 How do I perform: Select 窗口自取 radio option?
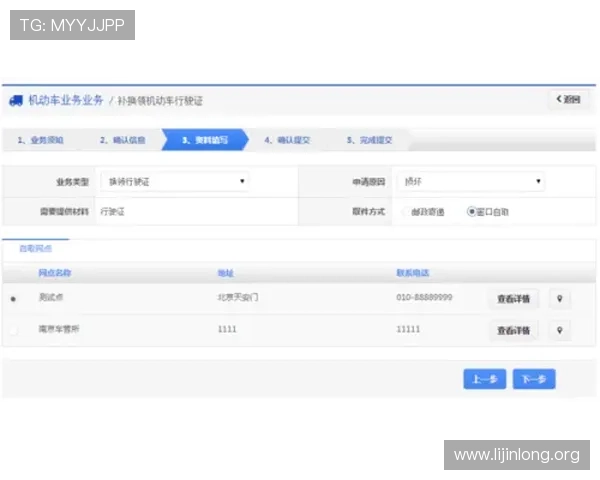(471, 211)
